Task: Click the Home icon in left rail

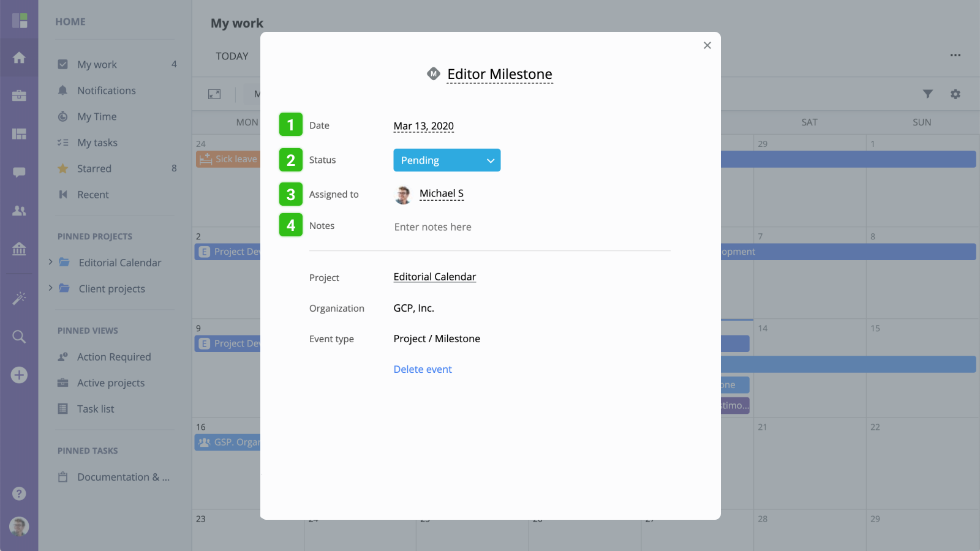Action: (x=19, y=58)
